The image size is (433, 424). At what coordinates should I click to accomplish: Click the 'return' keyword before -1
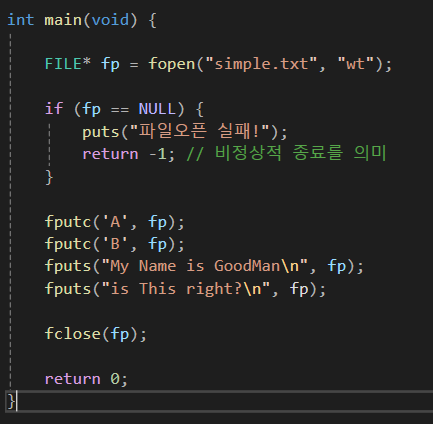(110, 154)
